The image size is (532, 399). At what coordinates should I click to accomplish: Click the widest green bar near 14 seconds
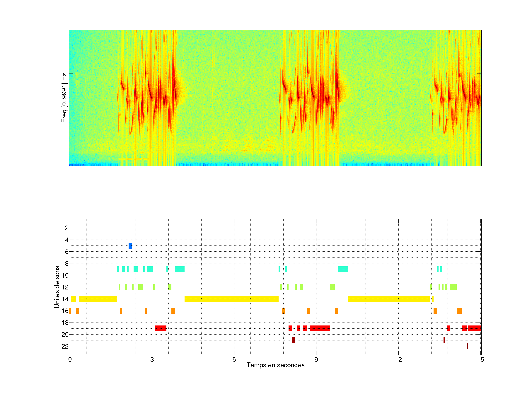coord(453,287)
